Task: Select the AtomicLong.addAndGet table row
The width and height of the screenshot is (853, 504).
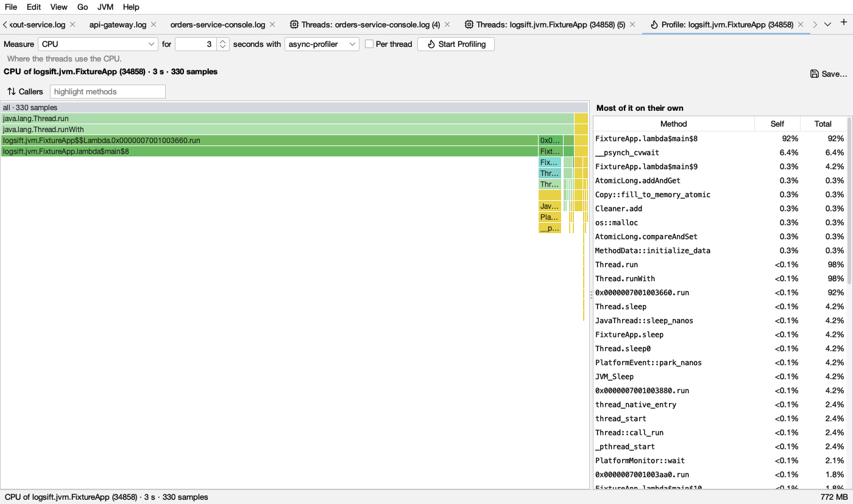Action: coord(720,181)
